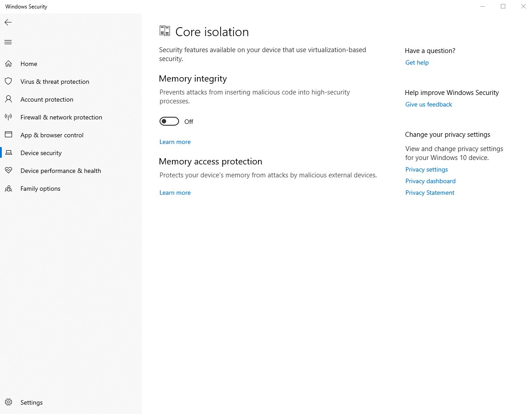
Task: Click the Family options people icon
Action: 8,189
